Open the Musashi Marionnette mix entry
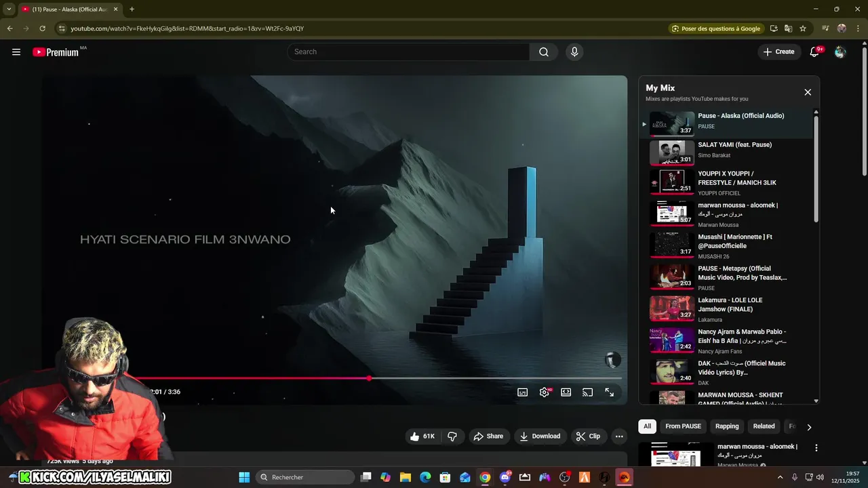Image resolution: width=868 pixels, height=488 pixels. (x=726, y=245)
